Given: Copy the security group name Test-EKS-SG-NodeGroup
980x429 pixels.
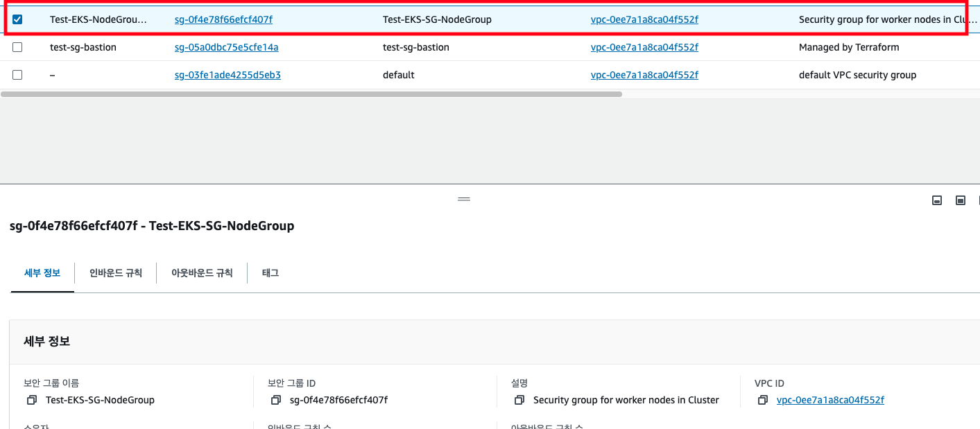Looking at the screenshot, I should (x=31, y=400).
